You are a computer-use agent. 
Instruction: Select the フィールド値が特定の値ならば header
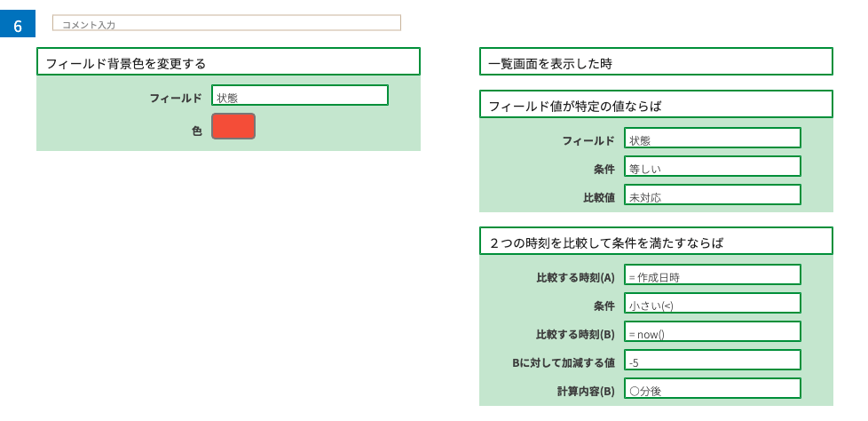[656, 104]
